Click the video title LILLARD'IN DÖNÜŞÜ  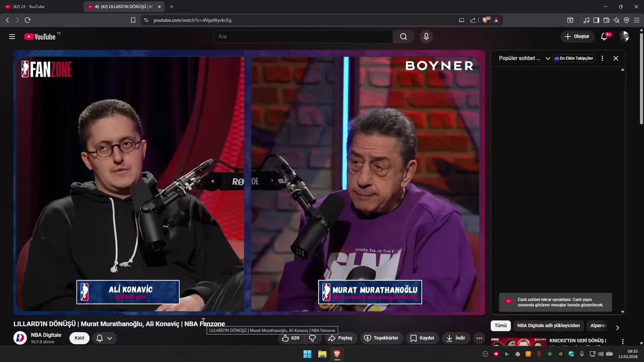click(x=119, y=324)
